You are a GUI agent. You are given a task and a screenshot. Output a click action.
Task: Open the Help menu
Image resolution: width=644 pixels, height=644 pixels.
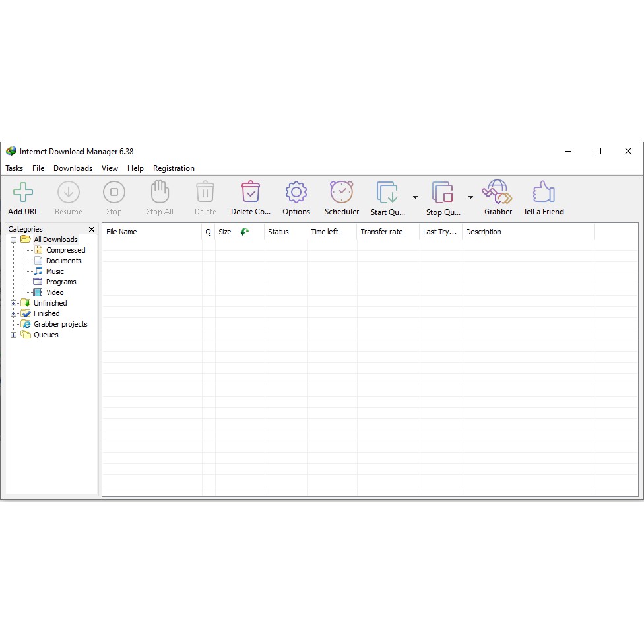point(135,168)
